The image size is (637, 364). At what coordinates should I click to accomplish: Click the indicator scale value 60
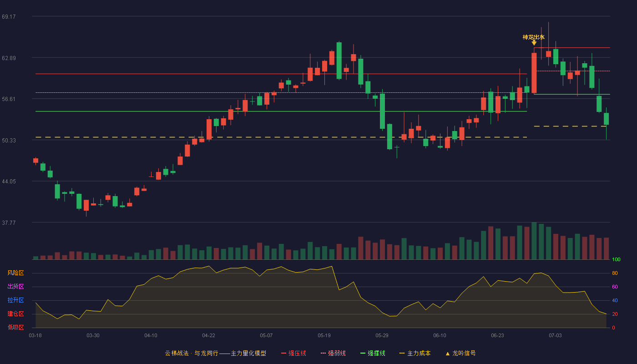(x=615, y=287)
